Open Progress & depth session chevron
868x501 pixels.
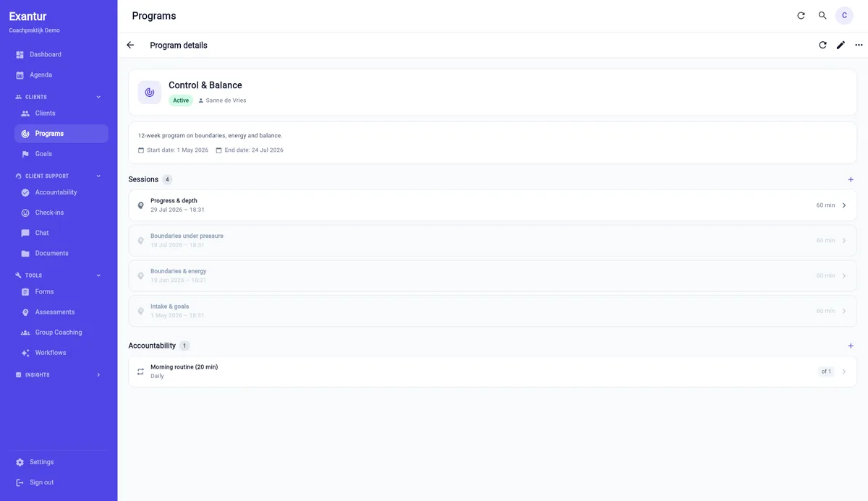pyautogui.click(x=844, y=205)
